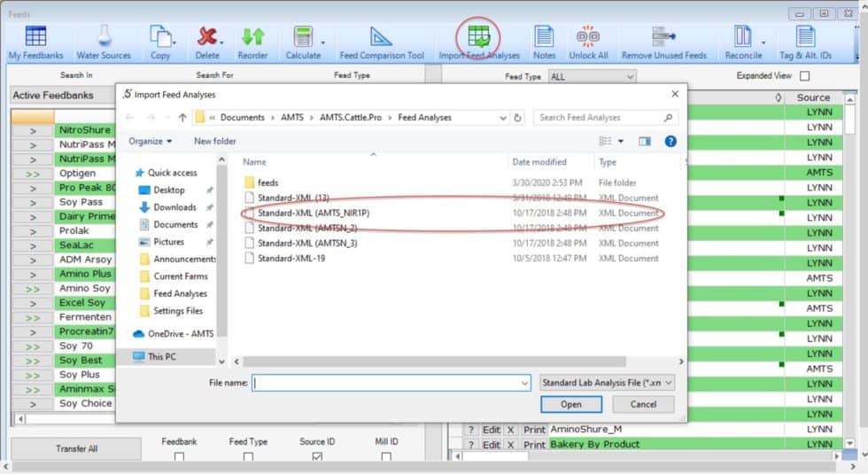Screen dimensions: 868x474
Task: Click the Open button
Action: click(x=570, y=404)
